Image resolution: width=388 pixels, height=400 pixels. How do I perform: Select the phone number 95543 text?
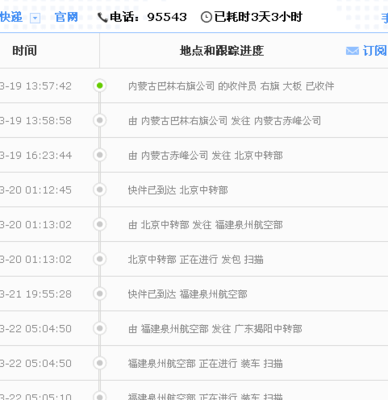pyautogui.click(x=167, y=17)
